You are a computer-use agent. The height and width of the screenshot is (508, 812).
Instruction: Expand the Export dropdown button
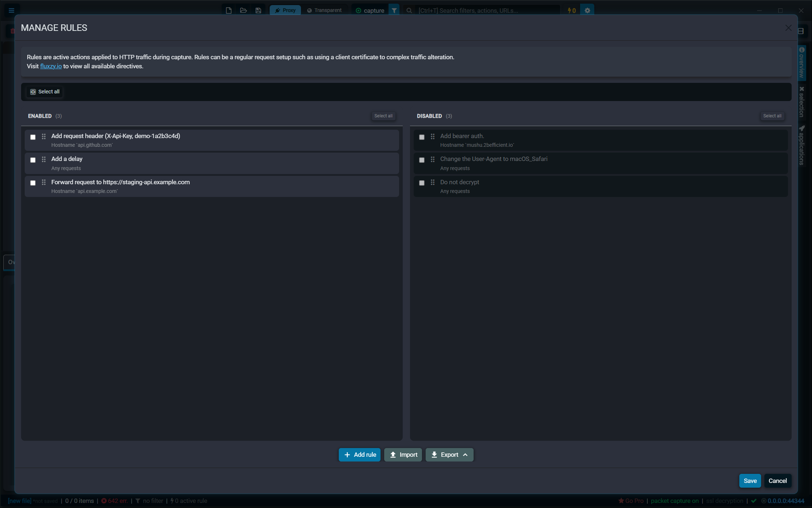pos(449,455)
